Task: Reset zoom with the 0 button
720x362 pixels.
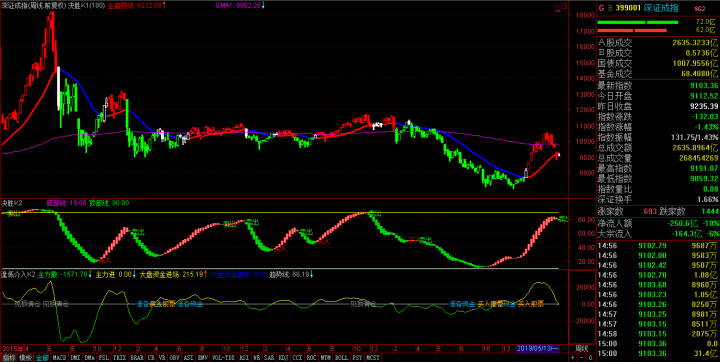Action: point(591,357)
